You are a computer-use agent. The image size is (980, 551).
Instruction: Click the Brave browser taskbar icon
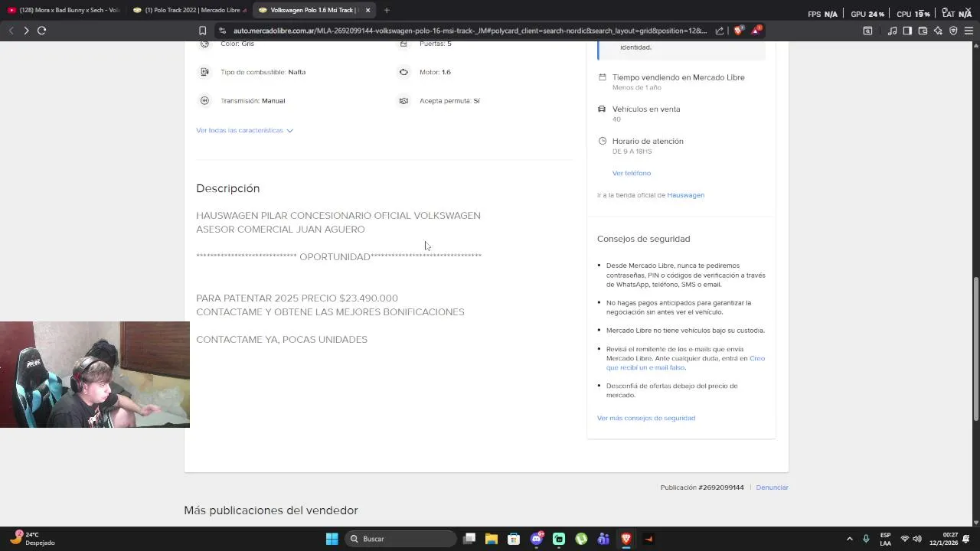pyautogui.click(x=626, y=539)
